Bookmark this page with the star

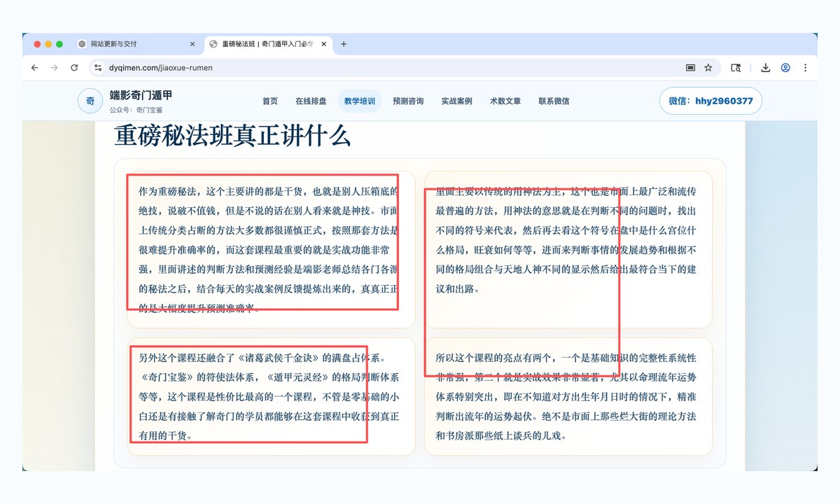708,68
